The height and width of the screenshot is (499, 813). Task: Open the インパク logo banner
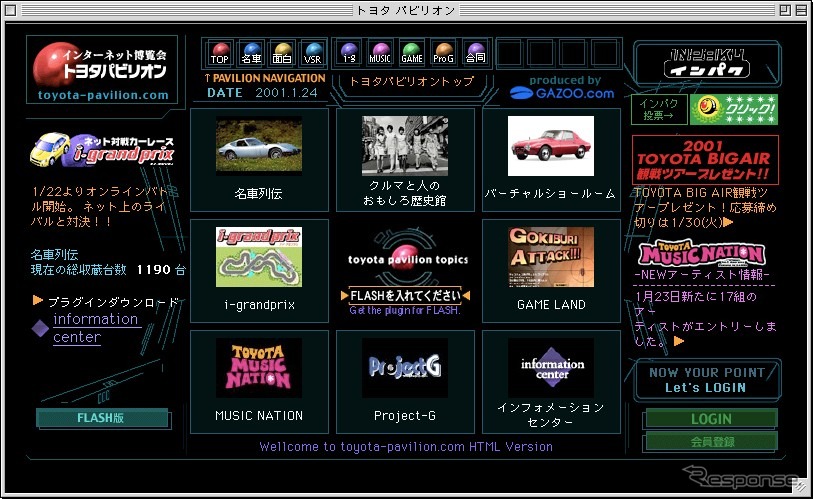(707, 64)
